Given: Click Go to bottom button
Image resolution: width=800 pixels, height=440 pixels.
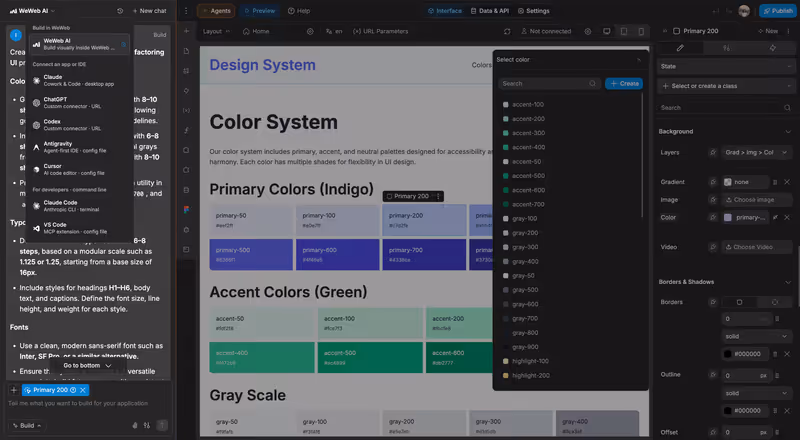Looking at the screenshot, I should (x=87, y=365).
